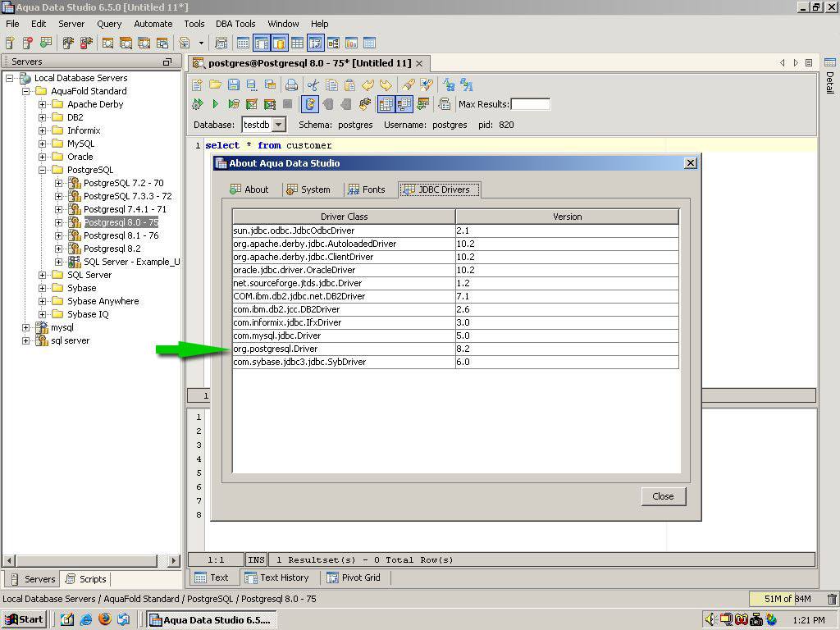Click the New Script icon in editor toolbar

pos(197,84)
